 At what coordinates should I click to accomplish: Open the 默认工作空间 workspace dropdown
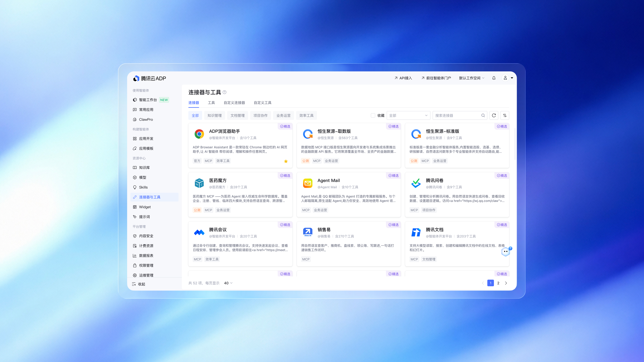[471, 78]
